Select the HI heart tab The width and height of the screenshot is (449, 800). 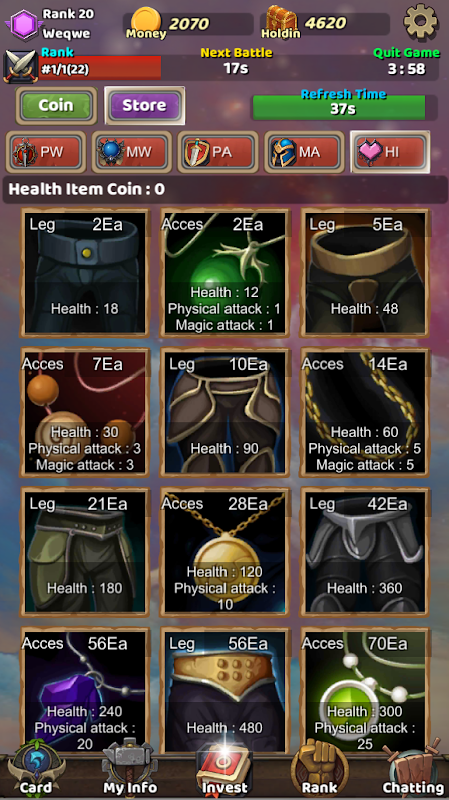[x=390, y=152]
